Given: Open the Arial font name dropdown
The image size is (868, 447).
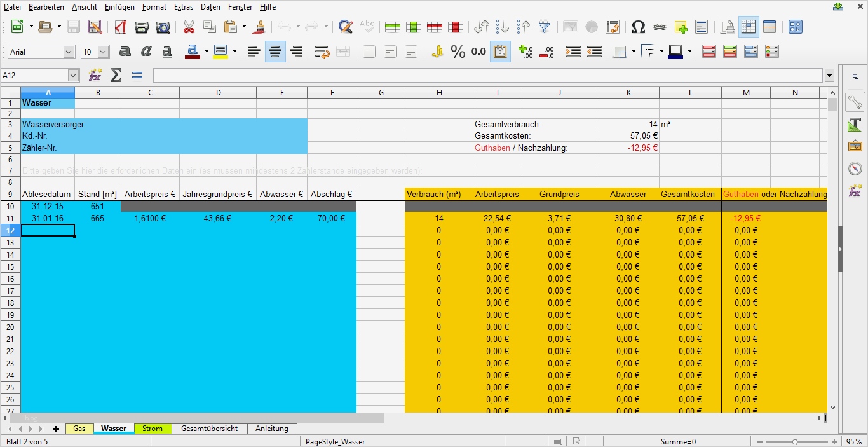Looking at the screenshot, I should coord(69,52).
